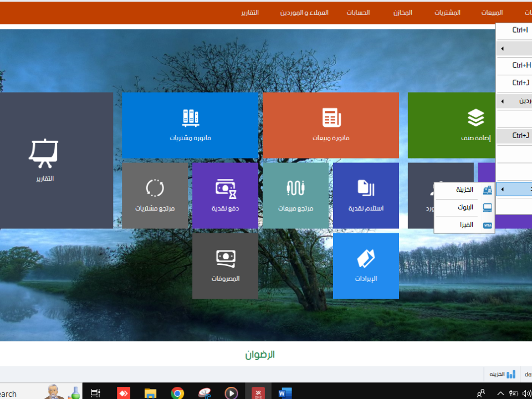532x399 pixels.
Task: Open the استلام نقدية cash receipt tile
Action: click(x=366, y=195)
